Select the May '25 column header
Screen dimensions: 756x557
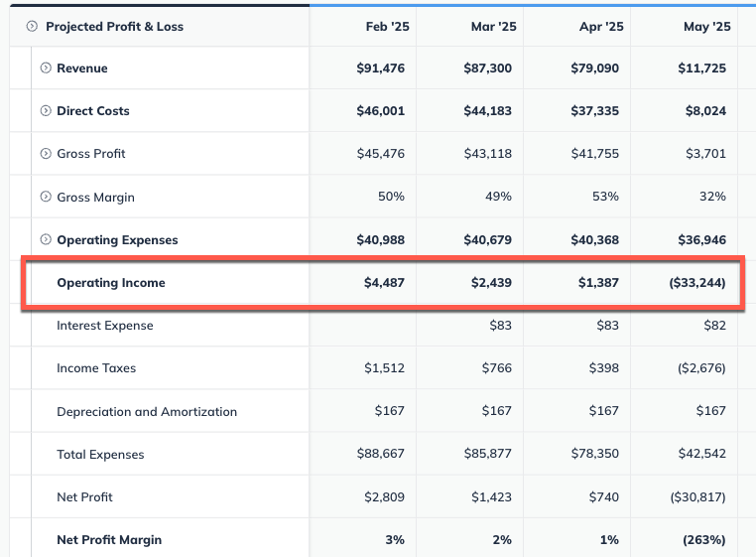pos(706,27)
